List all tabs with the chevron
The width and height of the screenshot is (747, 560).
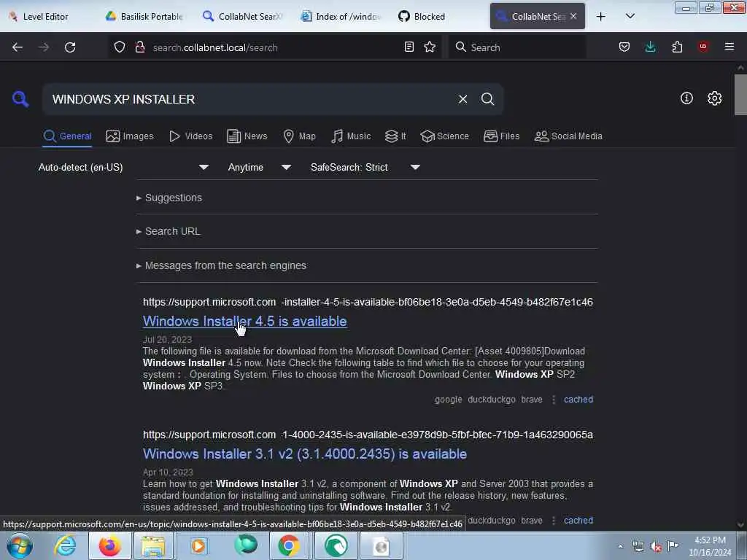pos(630,16)
